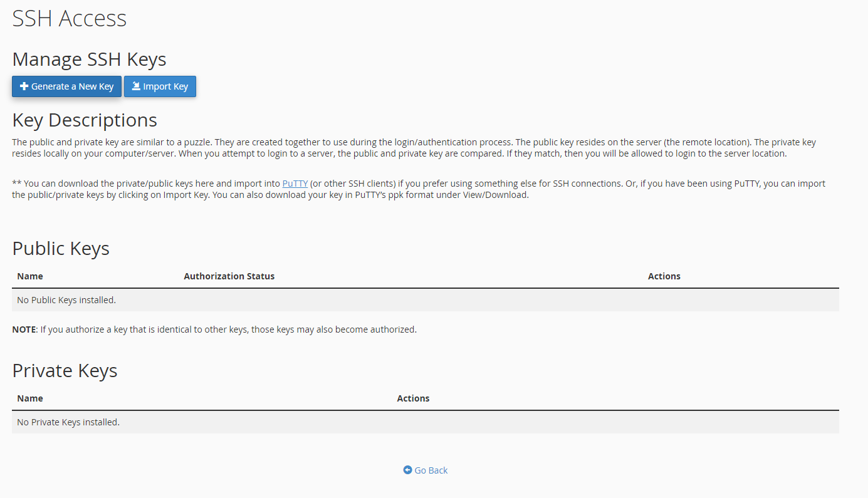Click the Private Keys section heading

65,370
